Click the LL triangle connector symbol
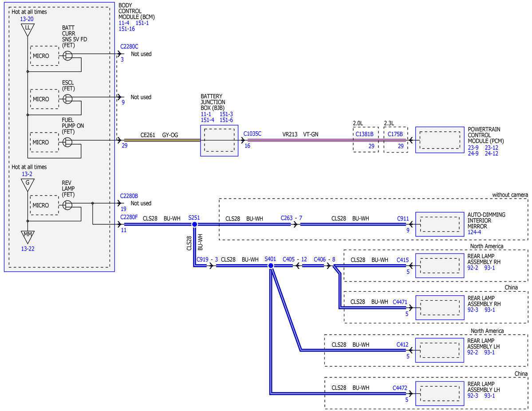Screen dimensions: 532x411 point(28,30)
